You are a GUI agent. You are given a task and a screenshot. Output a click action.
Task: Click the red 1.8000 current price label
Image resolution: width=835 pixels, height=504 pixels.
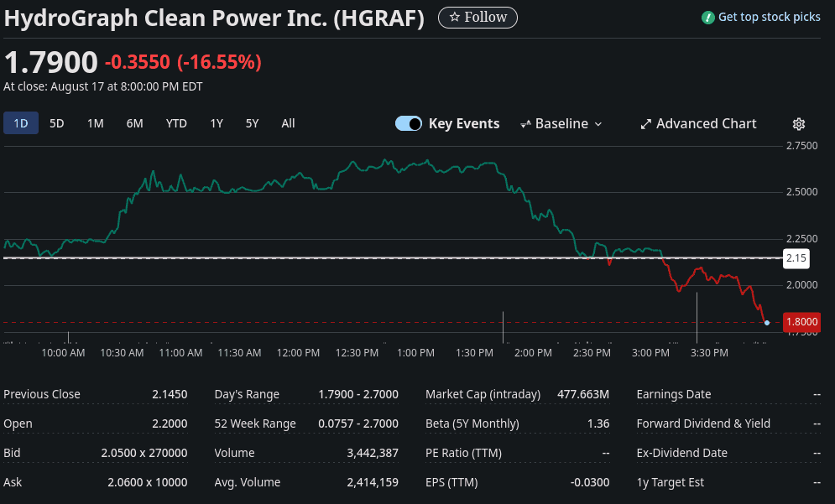pyautogui.click(x=801, y=322)
